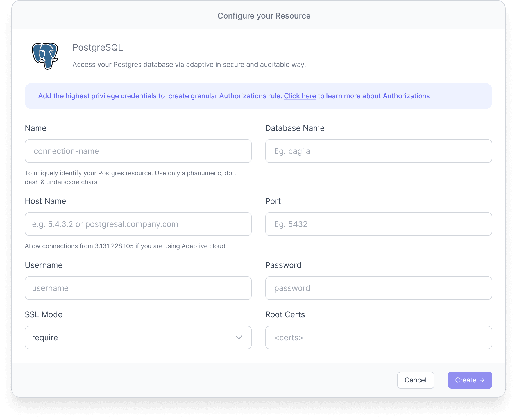Click the Host Name label
This screenshot has height=420, width=517.
click(x=45, y=201)
